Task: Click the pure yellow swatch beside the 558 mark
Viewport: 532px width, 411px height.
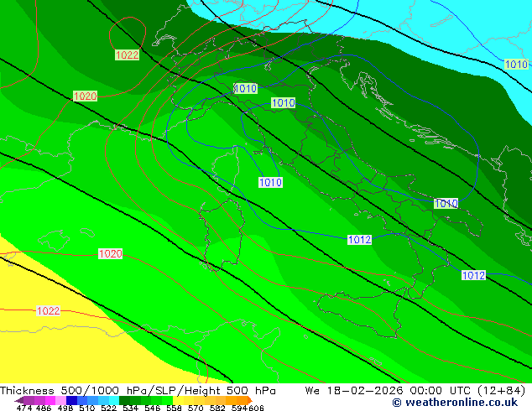Action: (x=178, y=400)
